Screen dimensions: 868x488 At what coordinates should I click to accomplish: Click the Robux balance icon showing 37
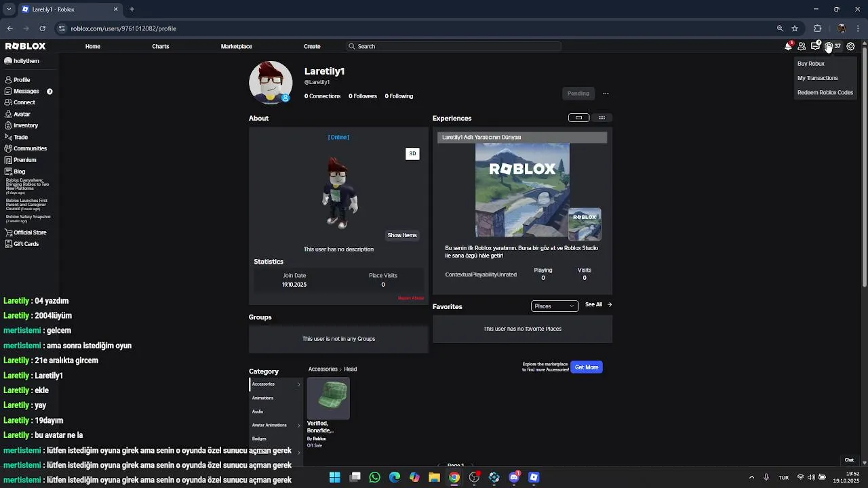pyautogui.click(x=833, y=46)
